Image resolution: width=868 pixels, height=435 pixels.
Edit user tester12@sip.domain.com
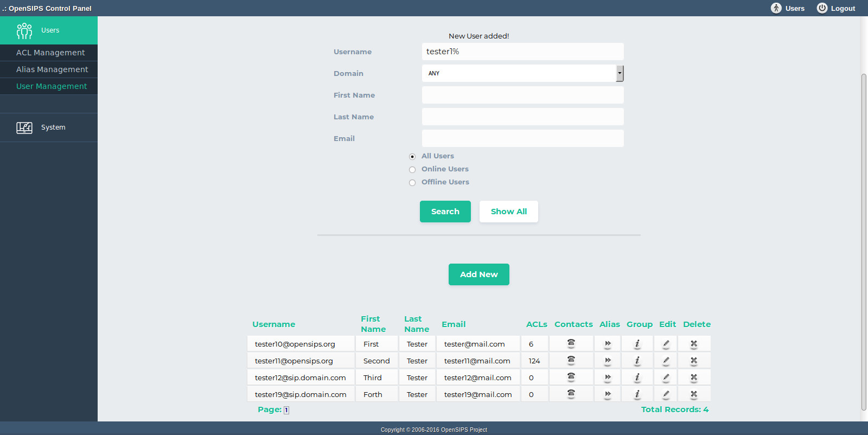[666, 378]
